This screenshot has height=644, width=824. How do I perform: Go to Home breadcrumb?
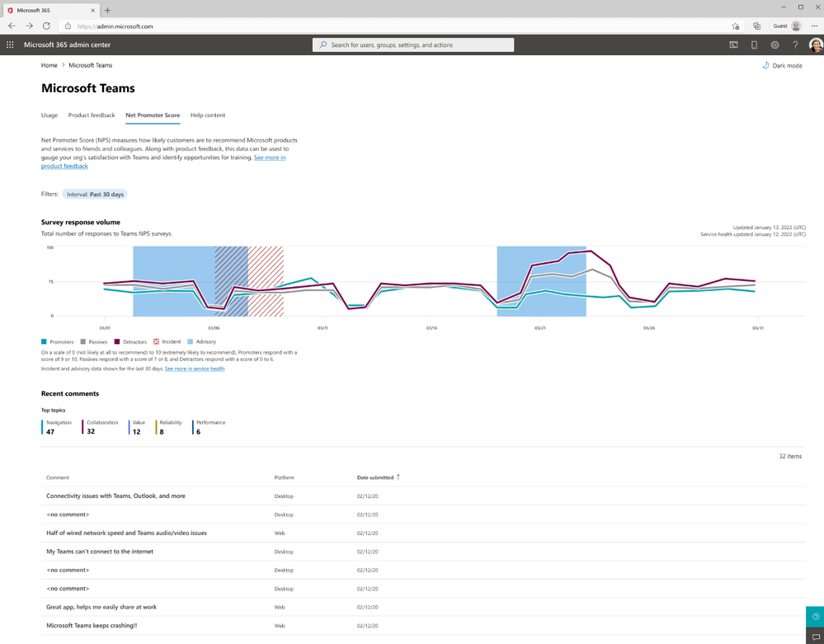pyautogui.click(x=49, y=65)
